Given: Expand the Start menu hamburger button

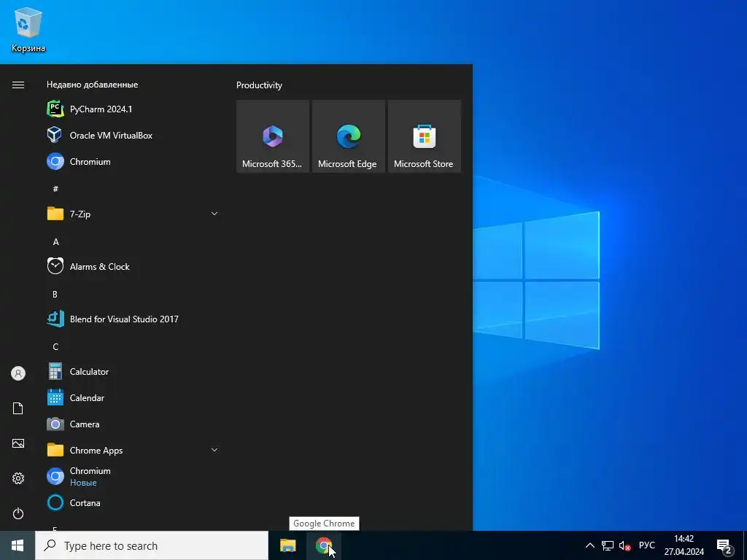Looking at the screenshot, I should [x=18, y=85].
